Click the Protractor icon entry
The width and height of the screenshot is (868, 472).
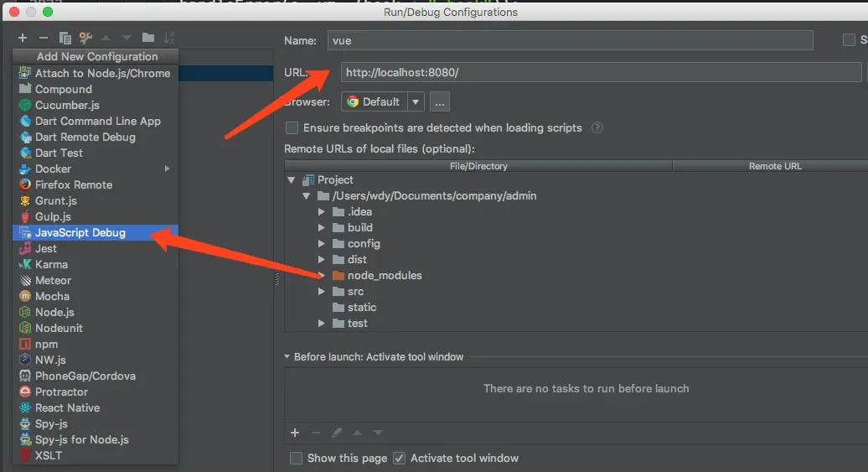tap(25, 392)
